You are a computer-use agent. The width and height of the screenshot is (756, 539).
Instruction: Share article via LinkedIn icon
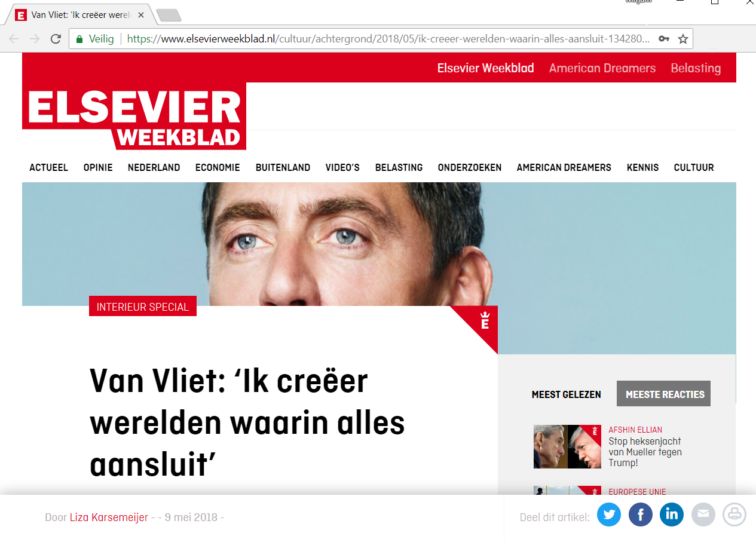672,514
